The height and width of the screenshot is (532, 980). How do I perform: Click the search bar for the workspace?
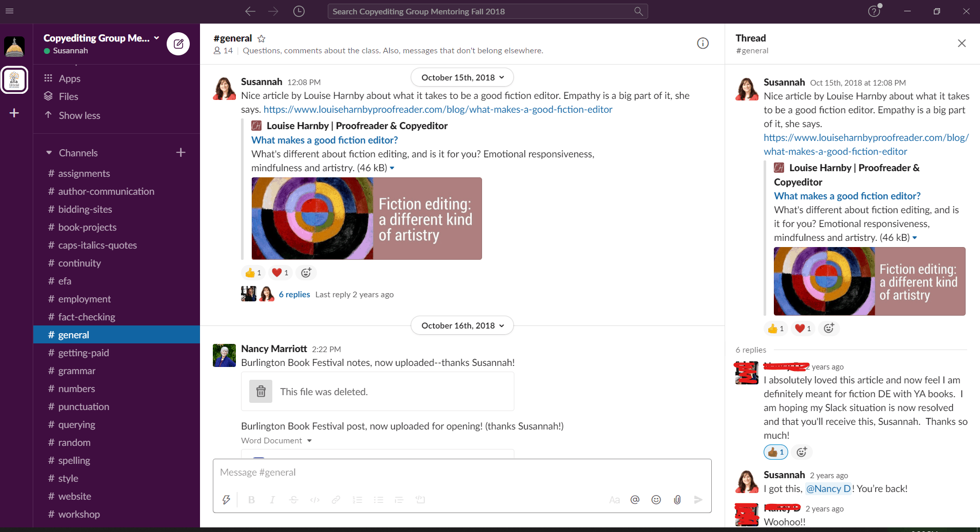point(488,11)
